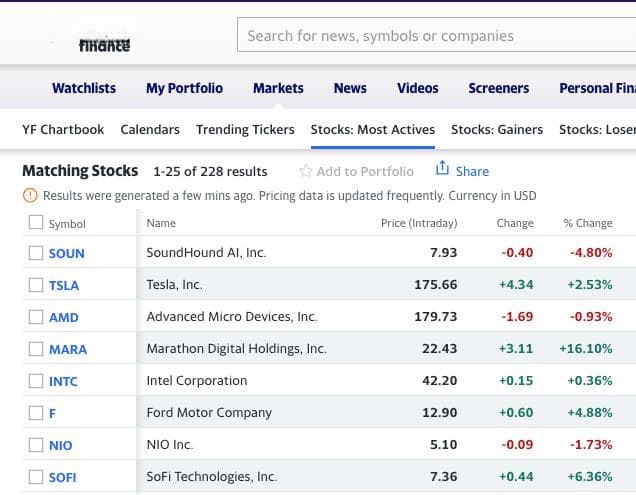Viewport: 636px width, 495px height.
Task: Open the Markets menu
Action: click(278, 88)
